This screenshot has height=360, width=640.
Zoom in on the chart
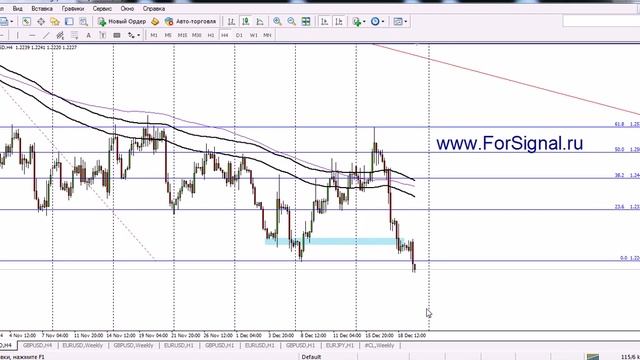click(277, 22)
